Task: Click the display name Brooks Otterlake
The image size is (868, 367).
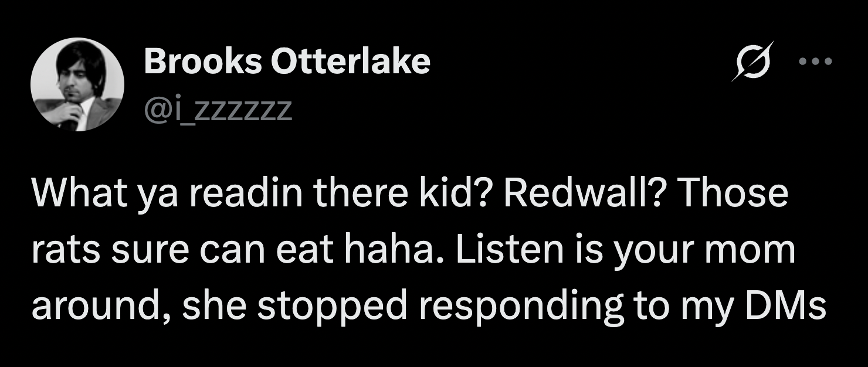Action: [287, 62]
